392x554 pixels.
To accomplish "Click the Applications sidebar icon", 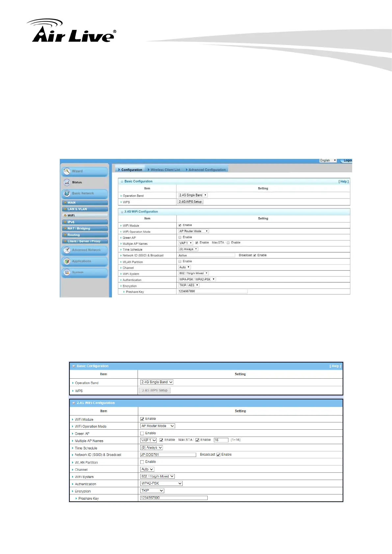I will pyautogui.click(x=67, y=261).
